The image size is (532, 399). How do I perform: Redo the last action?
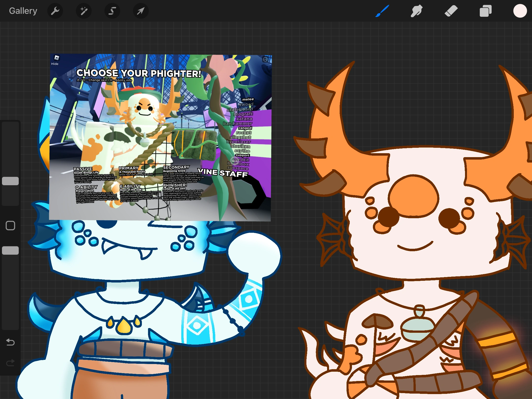[10, 363]
